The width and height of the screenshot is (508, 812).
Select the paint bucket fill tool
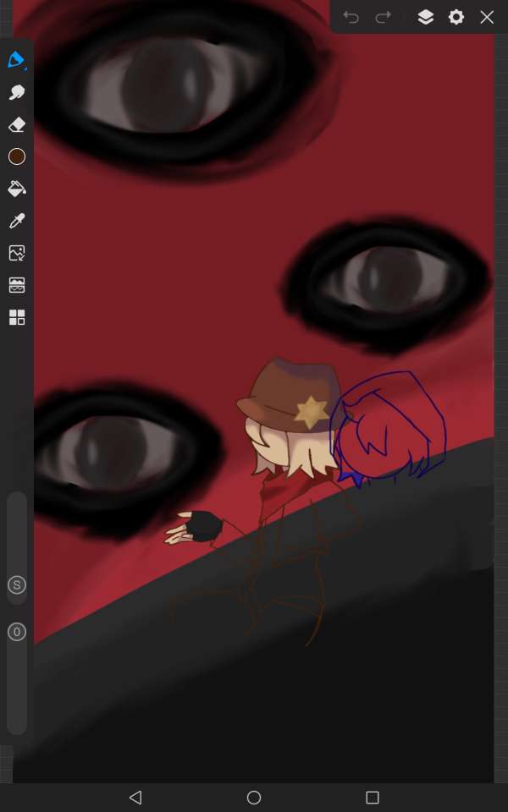[17, 189]
